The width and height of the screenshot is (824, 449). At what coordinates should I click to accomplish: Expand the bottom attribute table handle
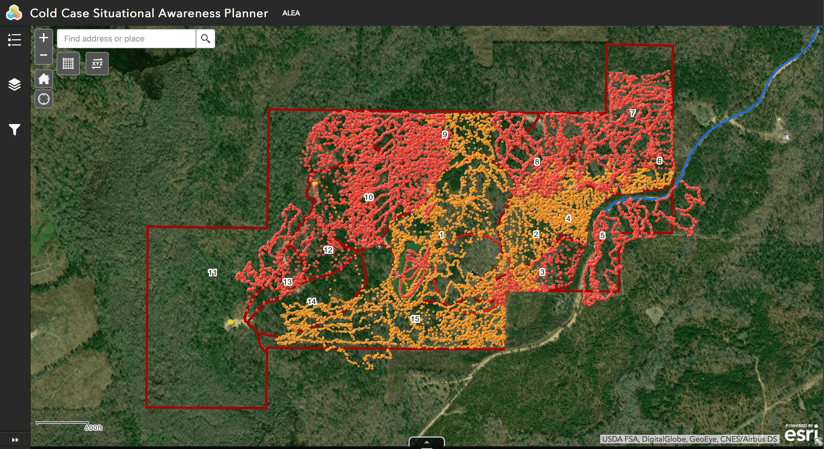click(x=427, y=442)
